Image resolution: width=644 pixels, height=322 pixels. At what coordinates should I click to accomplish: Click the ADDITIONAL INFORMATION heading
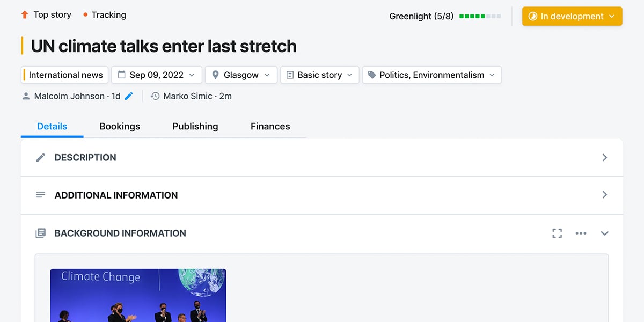pyautogui.click(x=116, y=195)
